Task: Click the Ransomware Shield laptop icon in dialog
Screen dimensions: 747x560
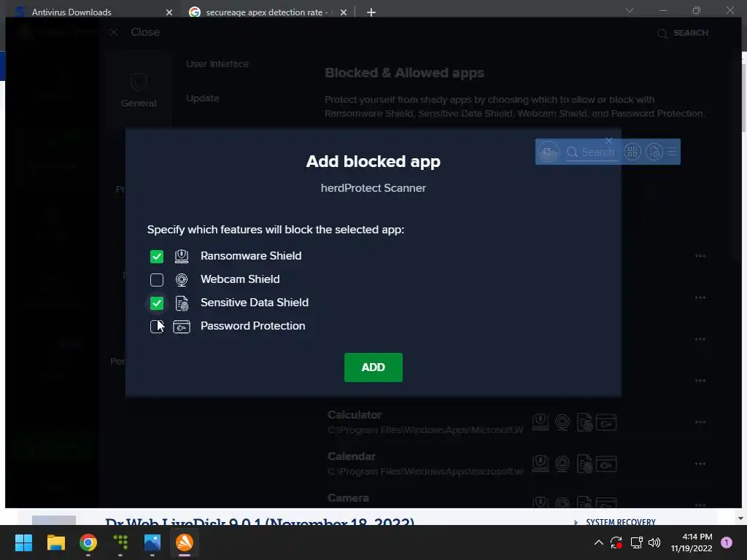Action: click(x=182, y=256)
